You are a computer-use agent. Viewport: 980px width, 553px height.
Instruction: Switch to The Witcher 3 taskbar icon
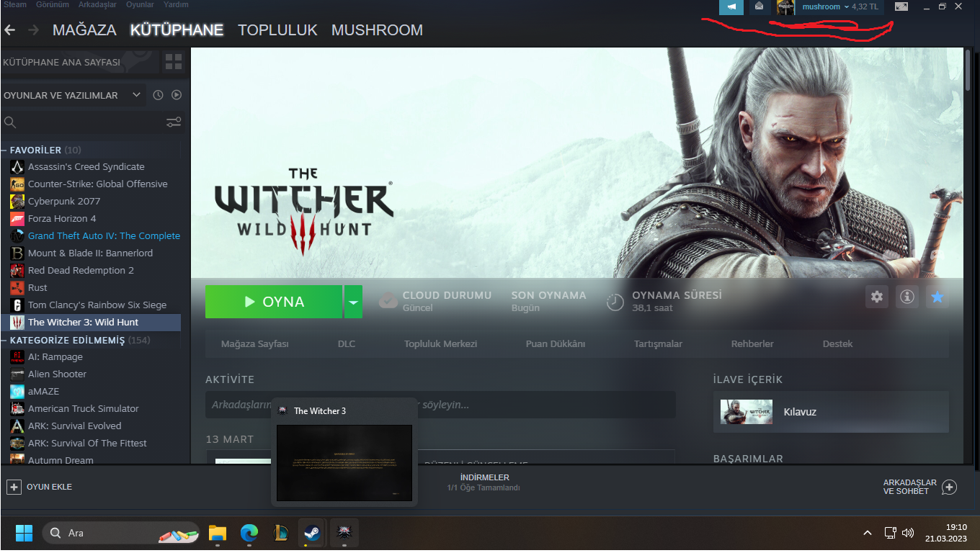click(344, 533)
